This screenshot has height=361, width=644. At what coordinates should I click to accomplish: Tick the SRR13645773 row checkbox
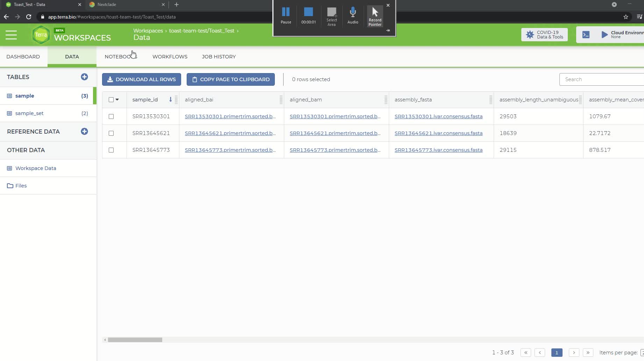tap(111, 150)
